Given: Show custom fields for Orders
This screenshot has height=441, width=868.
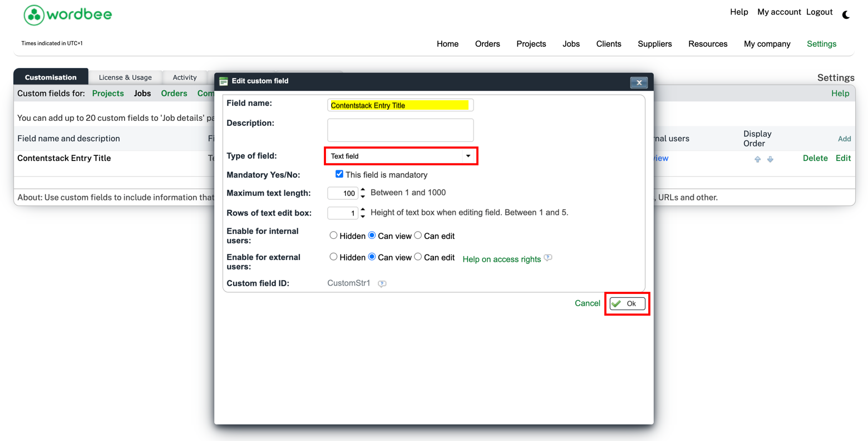Looking at the screenshot, I should click(x=174, y=94).
